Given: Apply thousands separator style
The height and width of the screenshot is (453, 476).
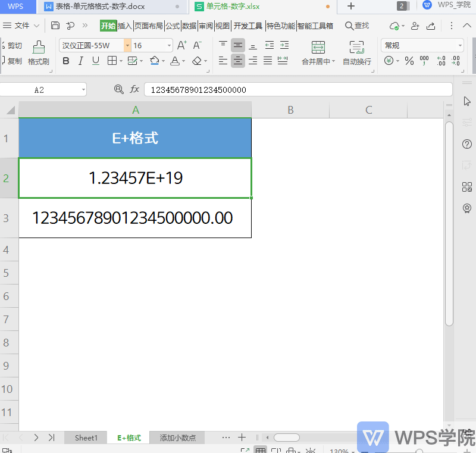Looking at the screenshot, I should click(424, 61).
